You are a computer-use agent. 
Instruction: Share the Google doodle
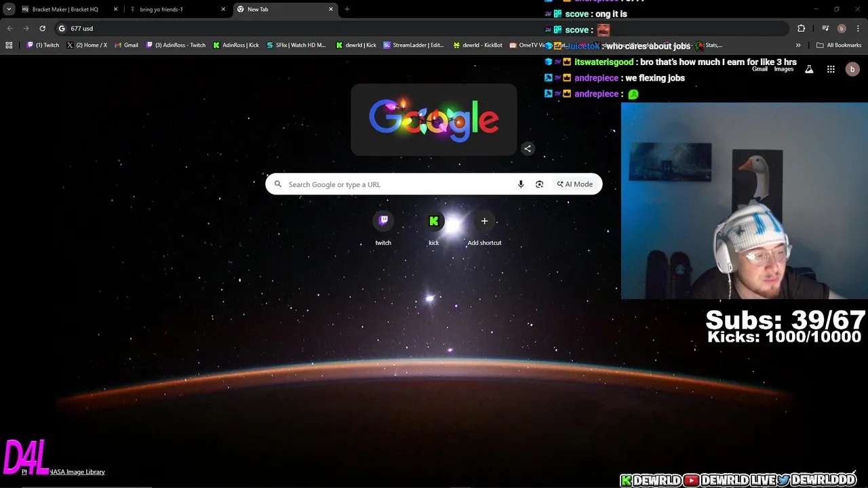tap(528, 148)
